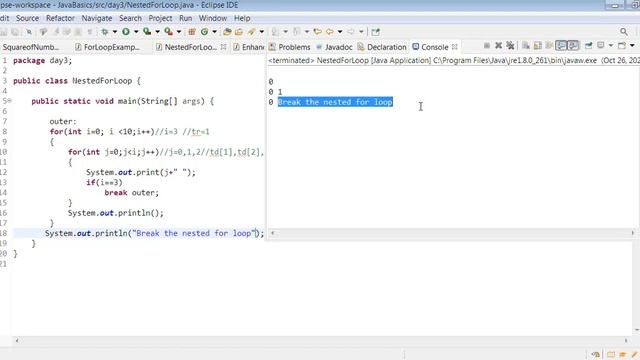Click the 'break outer;' code line
The image size is (640, 360).
(131, 193)
